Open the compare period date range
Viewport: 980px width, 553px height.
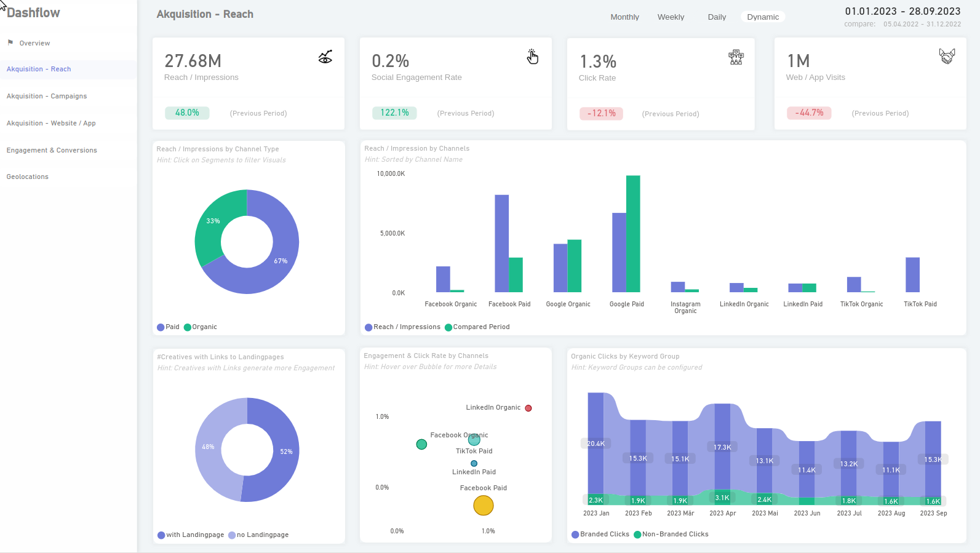(922, 24)
